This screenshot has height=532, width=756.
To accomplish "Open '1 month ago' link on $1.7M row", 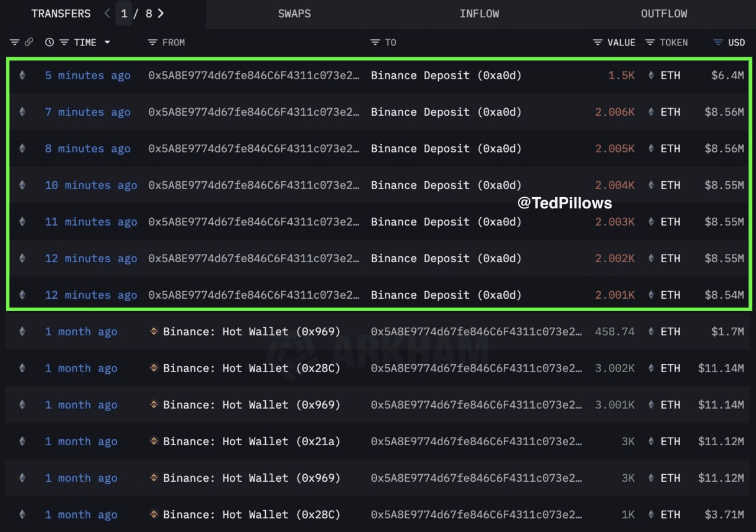I will 81,332.
